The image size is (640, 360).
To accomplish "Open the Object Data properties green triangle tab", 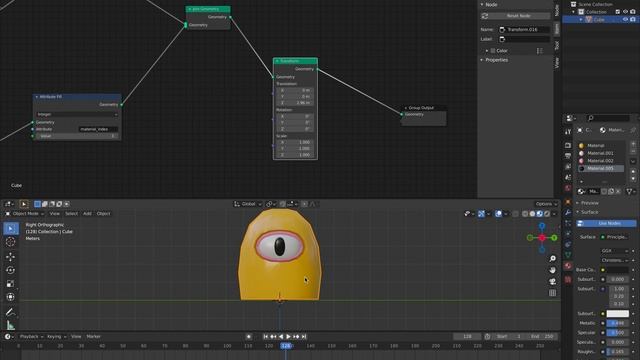I will (x=568, y=255).
